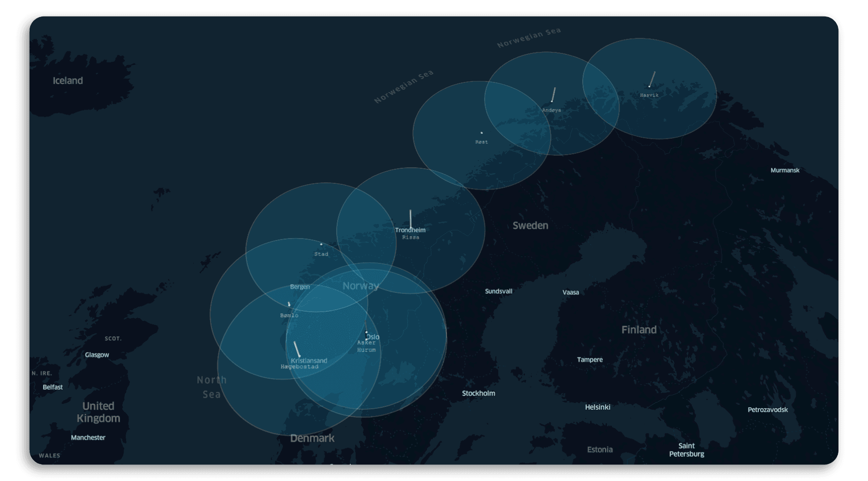Click the Trondheim vertical line marker

[x=410, y=219]
